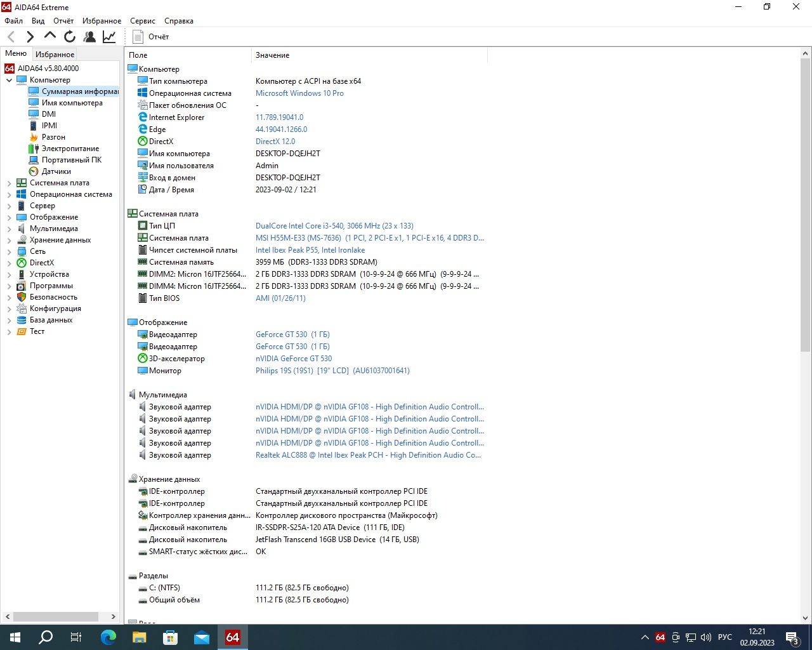Select Имя компьютера in the sidebar tree
This screenshot has height=650, width=812.
[72, 103]
